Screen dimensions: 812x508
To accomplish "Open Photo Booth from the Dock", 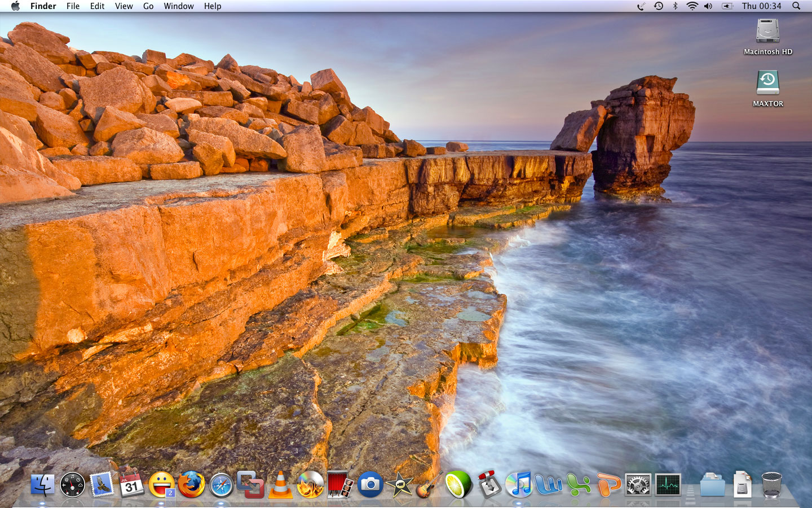I will pos(340,484).
